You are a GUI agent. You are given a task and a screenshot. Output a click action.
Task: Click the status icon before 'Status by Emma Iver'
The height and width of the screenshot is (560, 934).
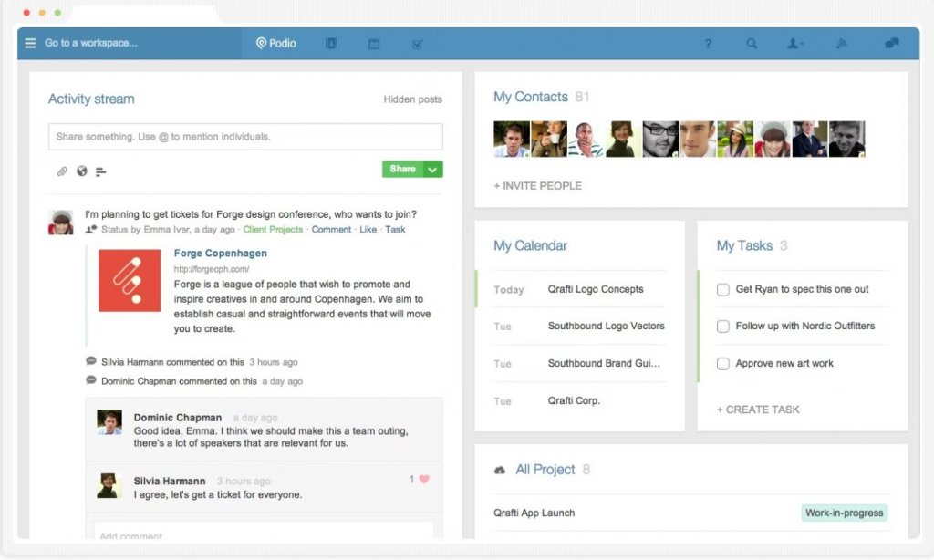(91, 229)
